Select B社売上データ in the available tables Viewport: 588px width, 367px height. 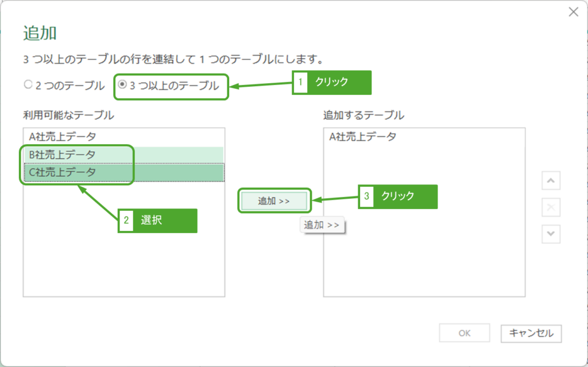tap(63, 154)
